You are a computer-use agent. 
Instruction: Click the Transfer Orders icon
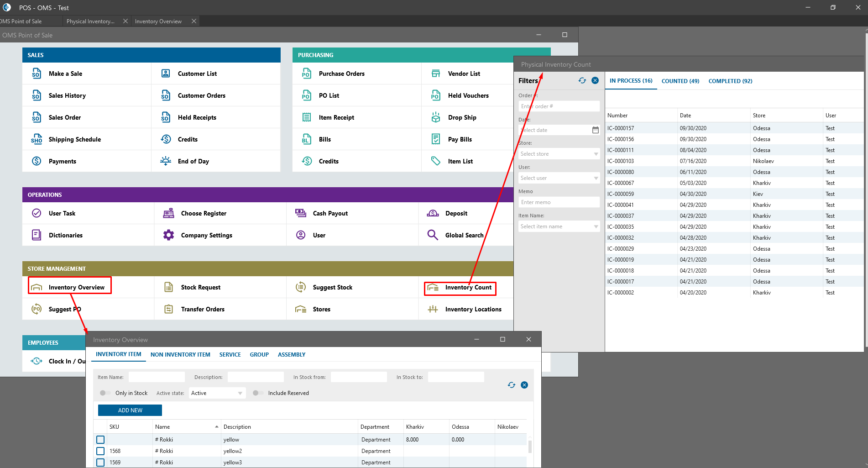point(169,309)
